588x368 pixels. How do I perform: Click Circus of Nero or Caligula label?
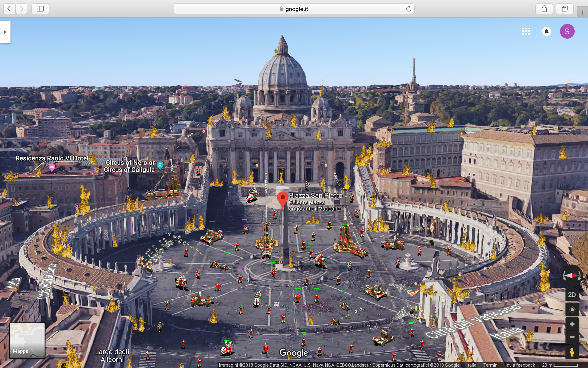(129, 166)
